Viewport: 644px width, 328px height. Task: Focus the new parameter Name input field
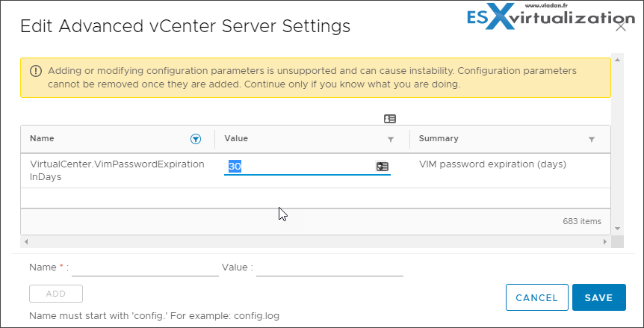click(145, 268)
